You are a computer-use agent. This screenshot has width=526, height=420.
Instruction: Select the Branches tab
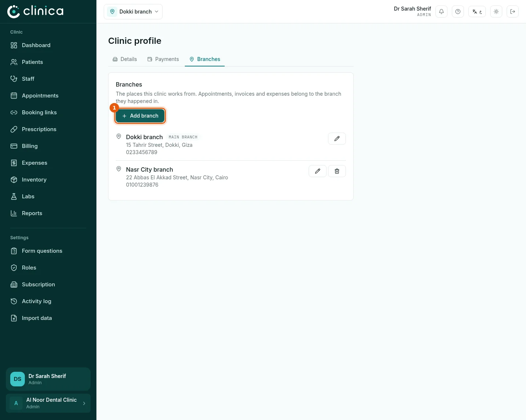(x=205, y=59)
